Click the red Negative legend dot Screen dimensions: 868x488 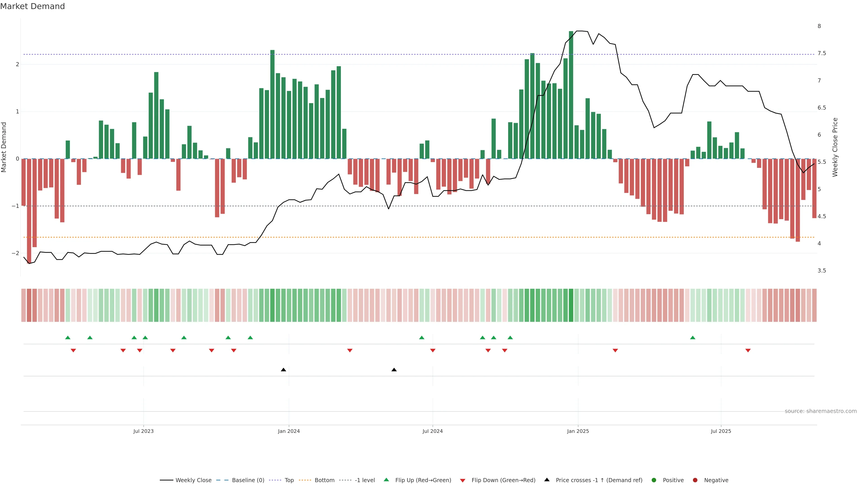(x=695, y=480)
